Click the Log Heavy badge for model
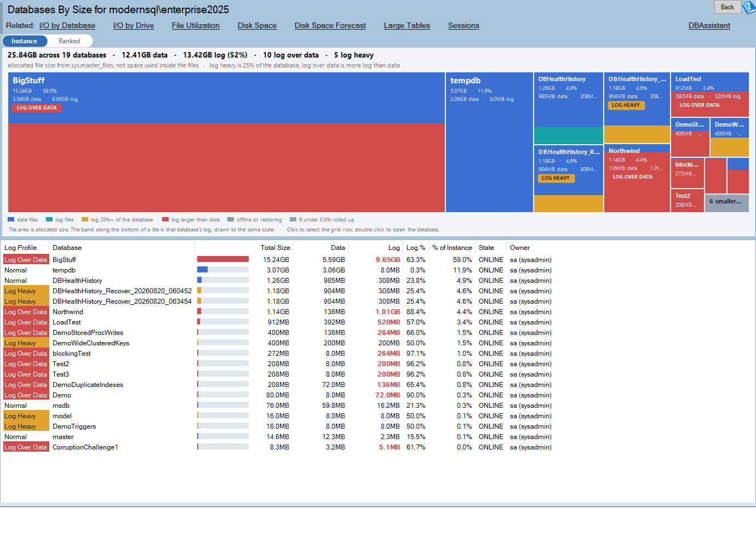Image resolution: width=756 pixels, height=535 pixels. (26, 416)
